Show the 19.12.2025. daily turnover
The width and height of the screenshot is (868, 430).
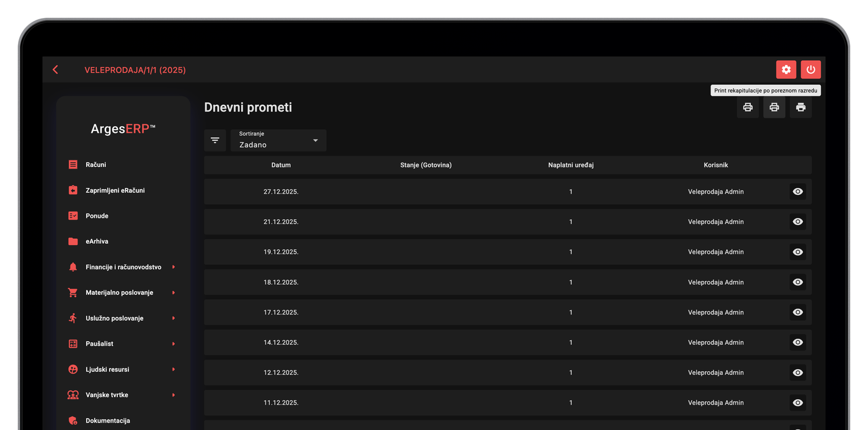click(x=798, y=252)
